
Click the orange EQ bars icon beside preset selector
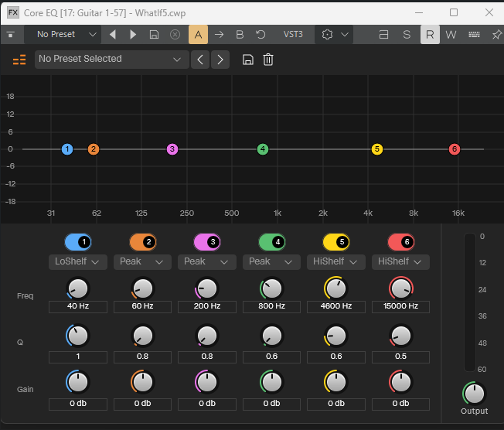[x=19, y=60]
